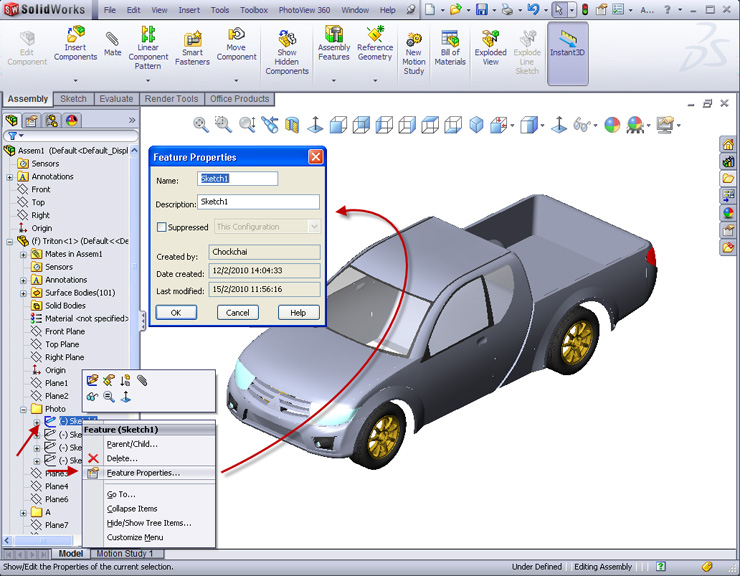
Task: Open the This Configuration dropdown
Action: click(x=314, y=227)
